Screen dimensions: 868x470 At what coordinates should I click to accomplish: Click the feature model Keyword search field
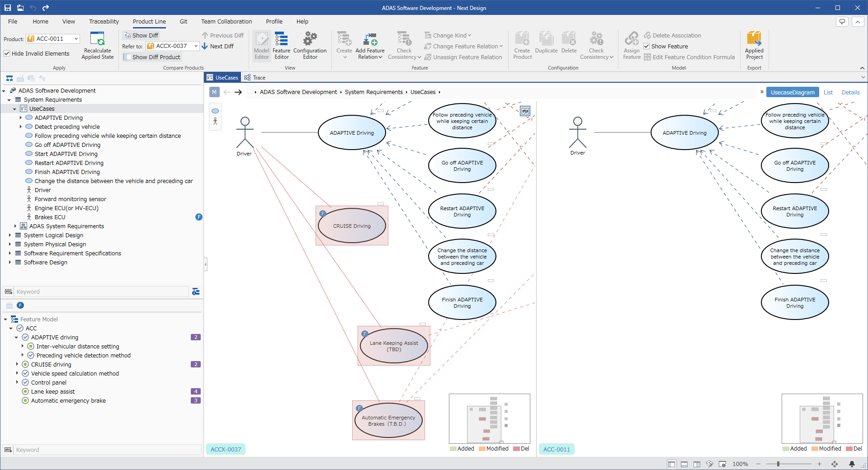point(108,450)
